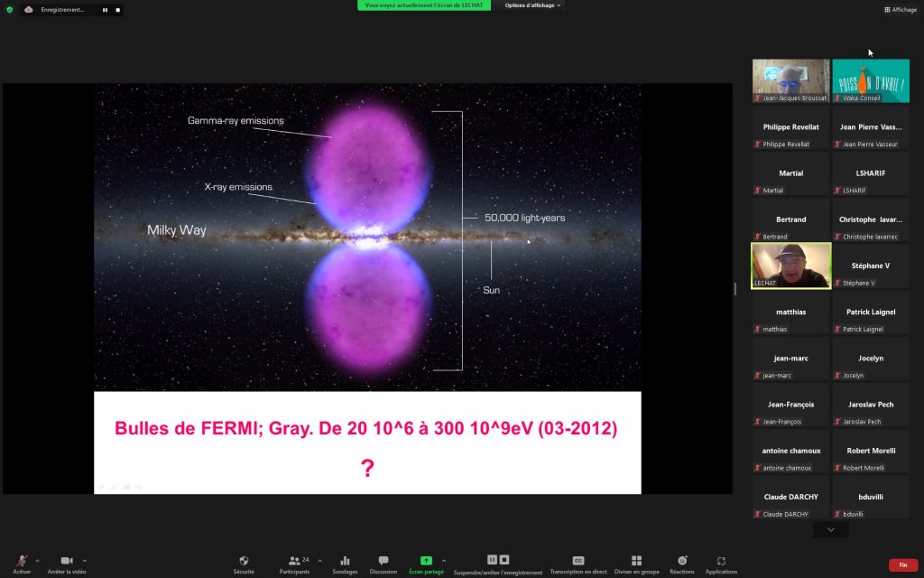Click the cloud recording indicator icon
The image size is (924, 578).
click(28, 9)
